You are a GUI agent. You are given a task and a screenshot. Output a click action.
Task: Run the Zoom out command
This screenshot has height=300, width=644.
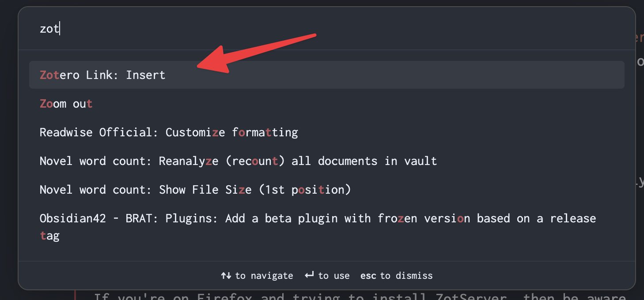66,103
